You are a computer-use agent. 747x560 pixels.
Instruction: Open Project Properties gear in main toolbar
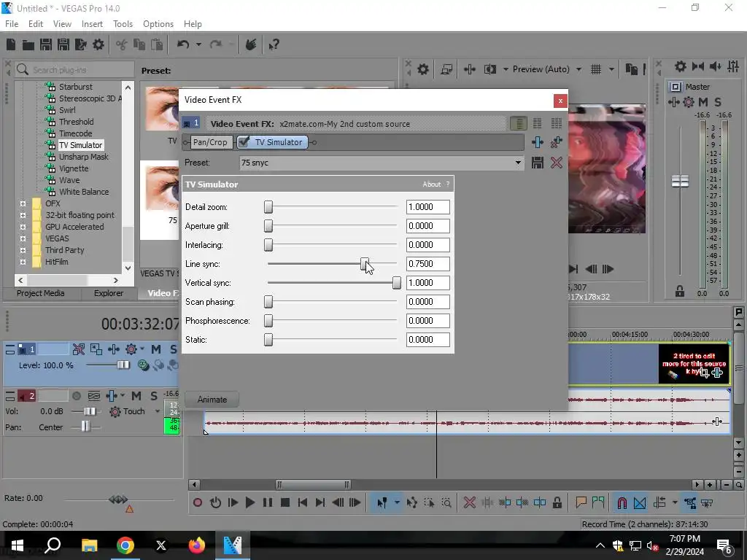[98, 44]
